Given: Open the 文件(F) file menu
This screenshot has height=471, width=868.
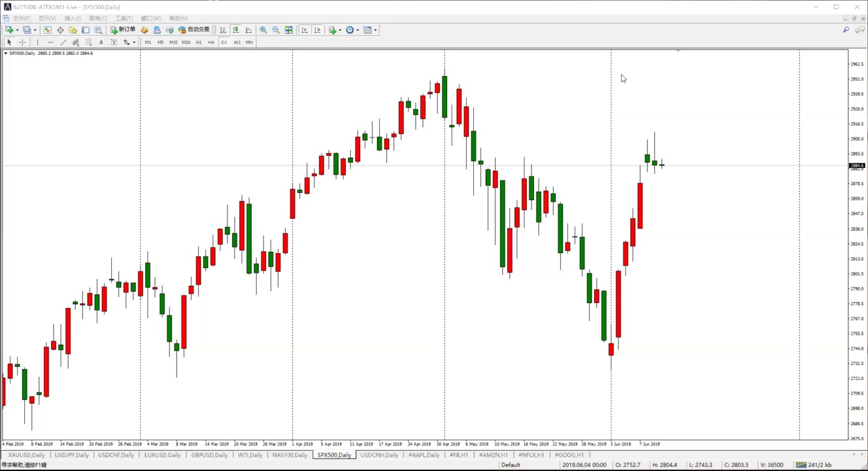Looking at the screenshot, I should [22, 18].
